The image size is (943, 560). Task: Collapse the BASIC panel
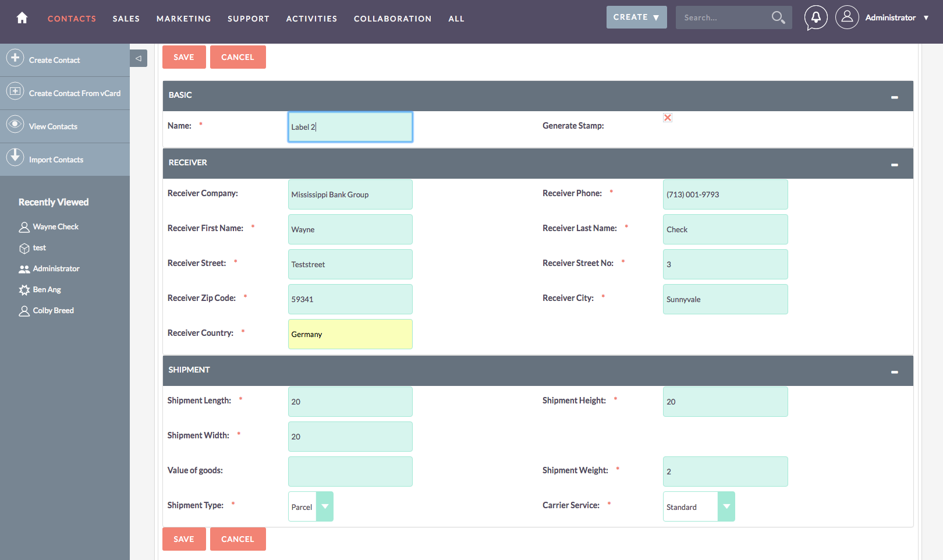[894, 97]
